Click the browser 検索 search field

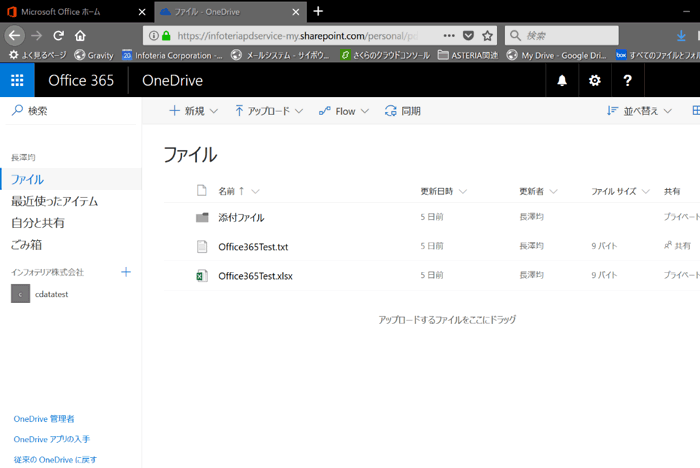point(562,35)
